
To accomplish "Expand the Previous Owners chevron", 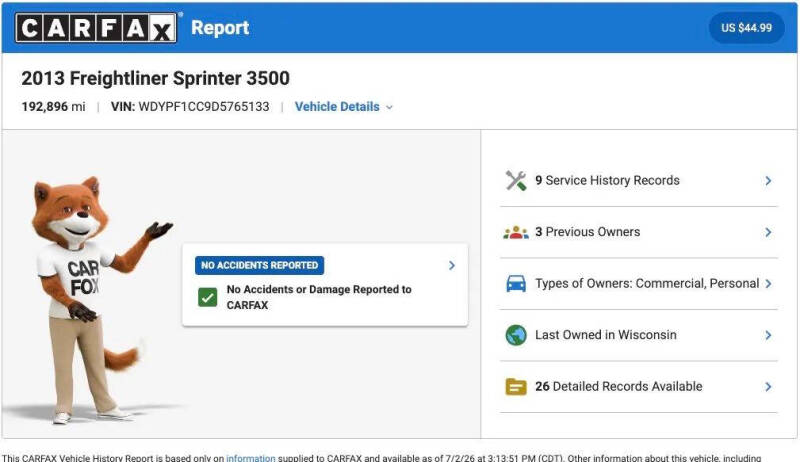I will tap(768, 232).
